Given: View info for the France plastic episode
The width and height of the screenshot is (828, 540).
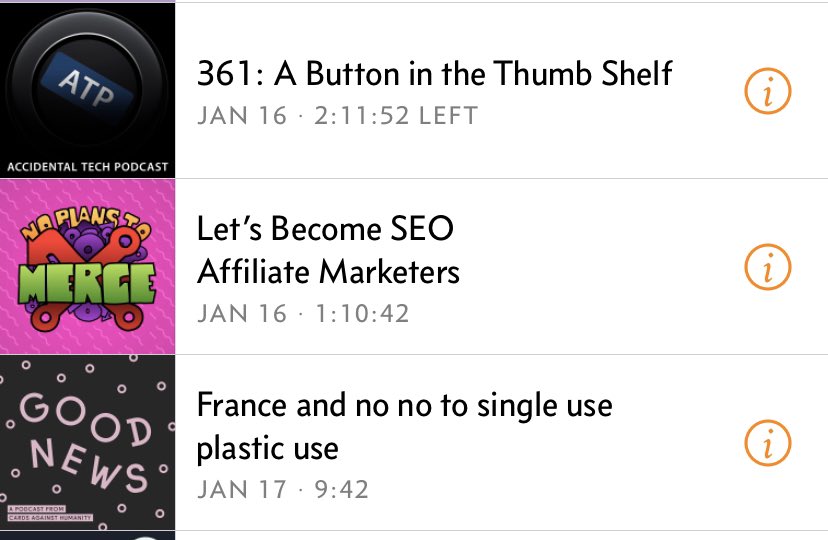Looking at the screenshot, I should click(x=768, y=443).
